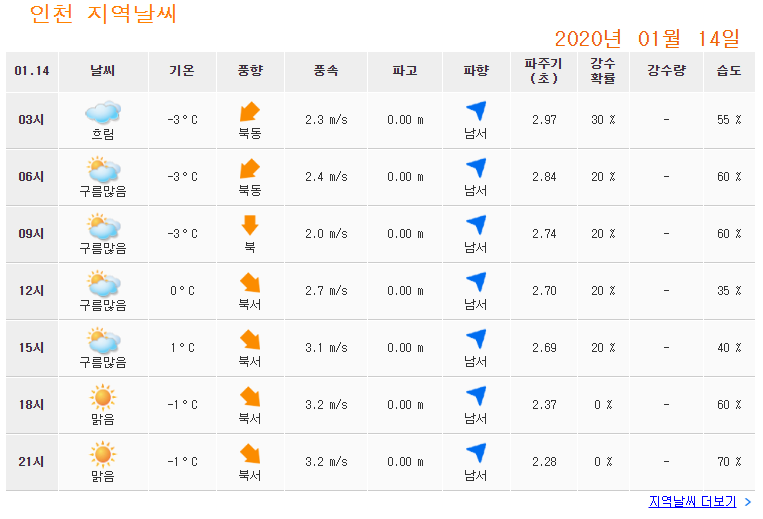This screenshot has width=763, height=519.
Task: Click the 12시 time cell
Action: [x=32, y=291]
